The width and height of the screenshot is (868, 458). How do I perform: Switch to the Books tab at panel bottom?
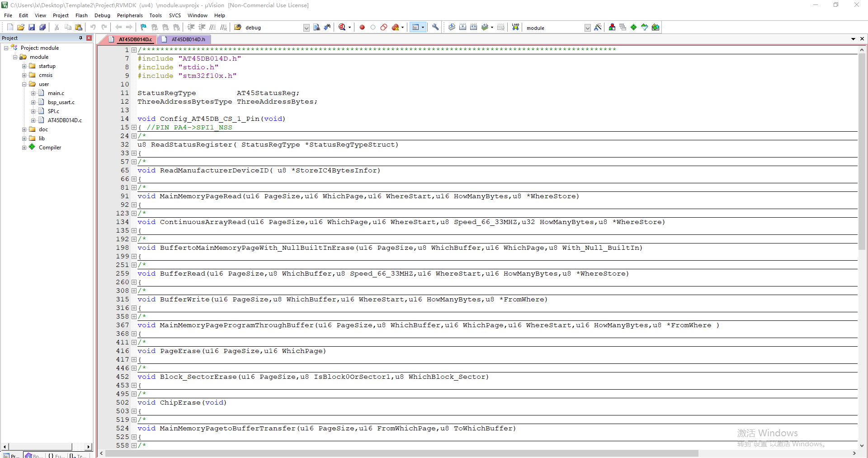pyautogui.click(x=34, y=455)
